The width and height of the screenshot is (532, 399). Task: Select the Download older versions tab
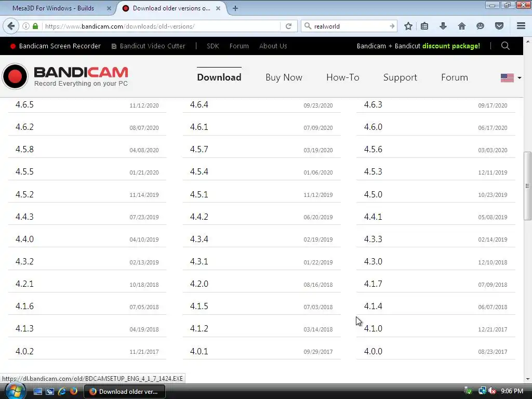(x=171, y=8)
